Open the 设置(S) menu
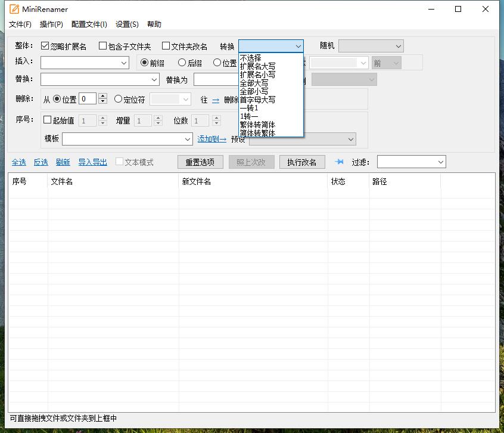Screen dimensions: 504x433 pyautogui.click(x=126, y=24)
